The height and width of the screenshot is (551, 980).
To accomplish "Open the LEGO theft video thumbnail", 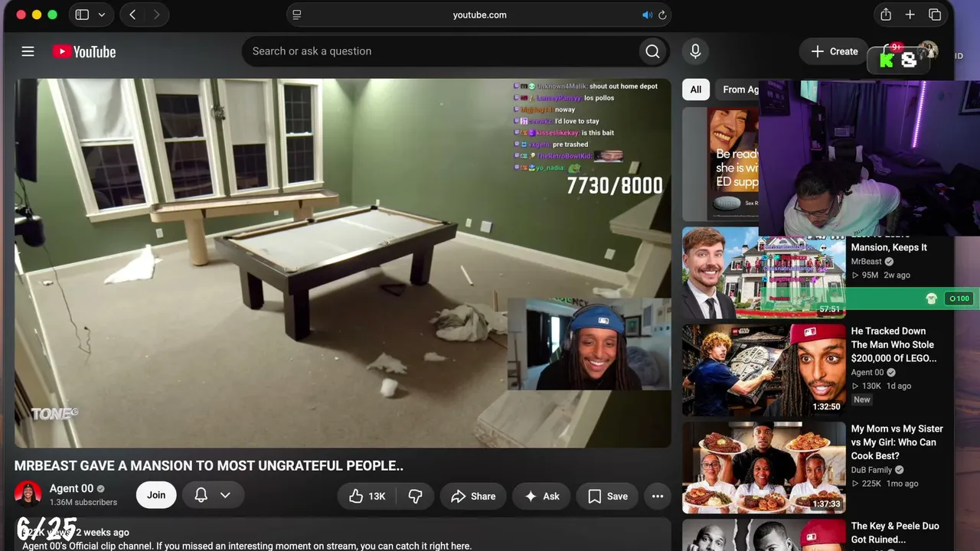I will click(763, 370).
